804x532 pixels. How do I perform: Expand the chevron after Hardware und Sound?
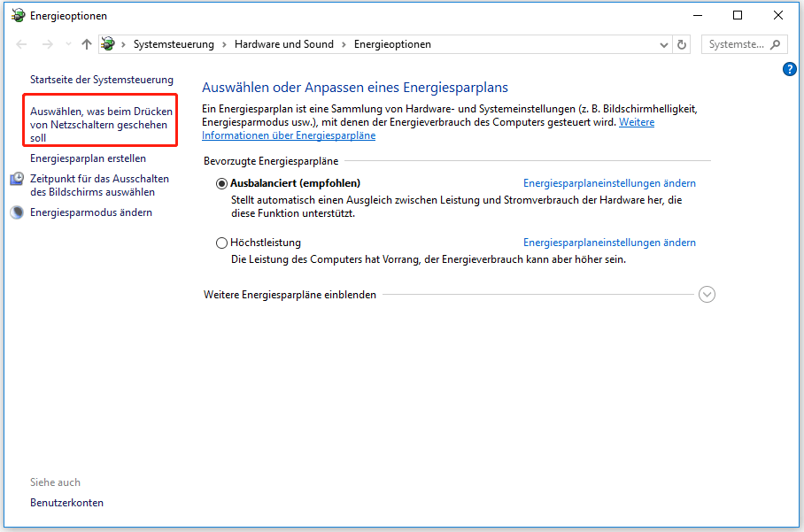point(344,44)
